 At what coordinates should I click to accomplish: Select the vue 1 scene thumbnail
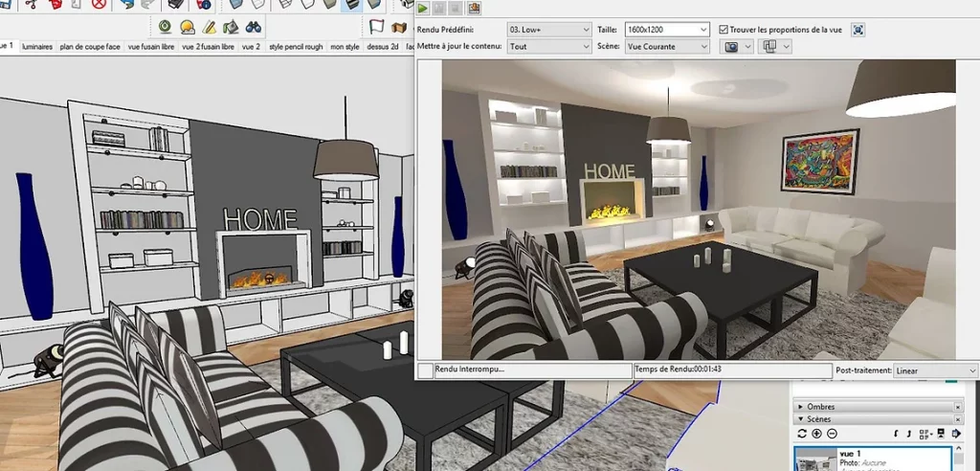coord(818,459)
